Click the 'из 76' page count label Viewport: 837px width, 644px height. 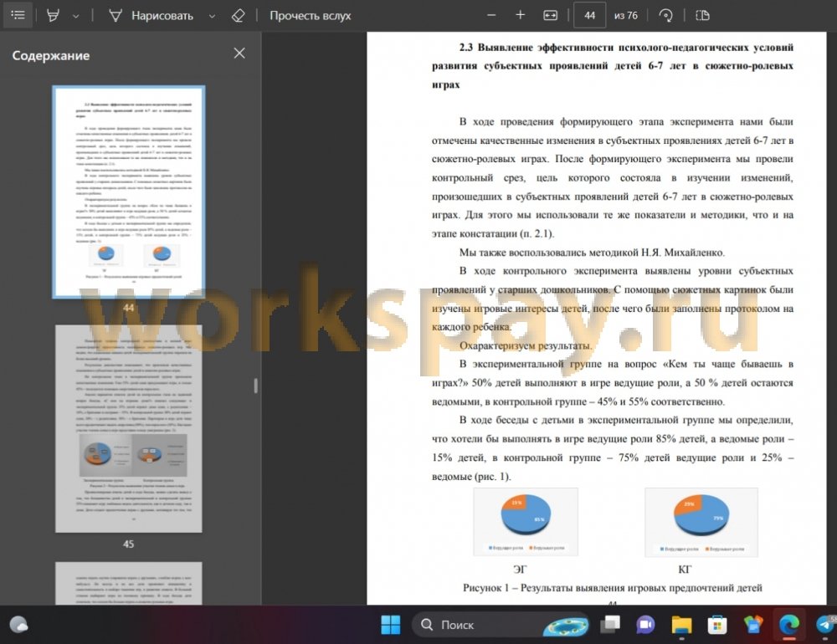point(625,16)
